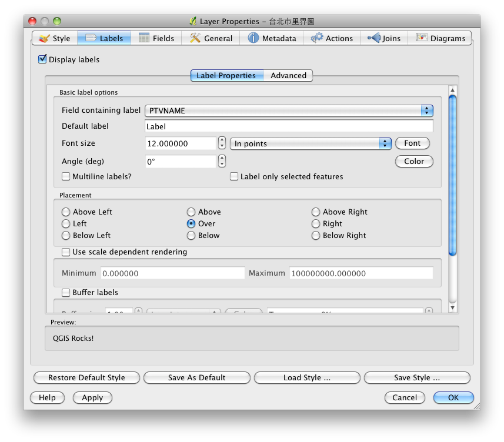Select Left placement radio button
The width and height of the screenshot is (504, 442).
(x=65, y=223)
